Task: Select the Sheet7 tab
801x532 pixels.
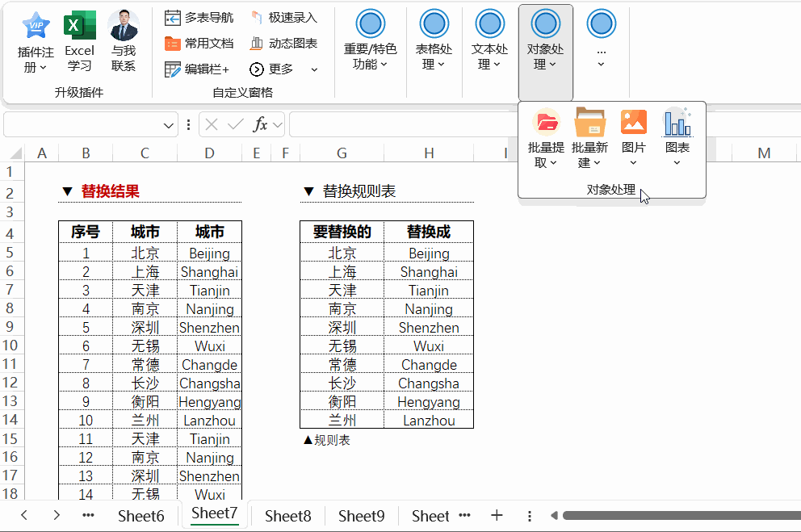Action: click(x=215, y=513)
